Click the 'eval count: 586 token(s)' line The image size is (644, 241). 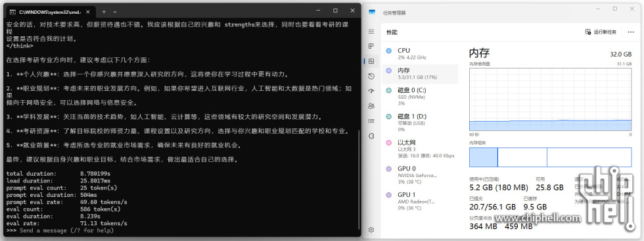(x=63, y=209)
